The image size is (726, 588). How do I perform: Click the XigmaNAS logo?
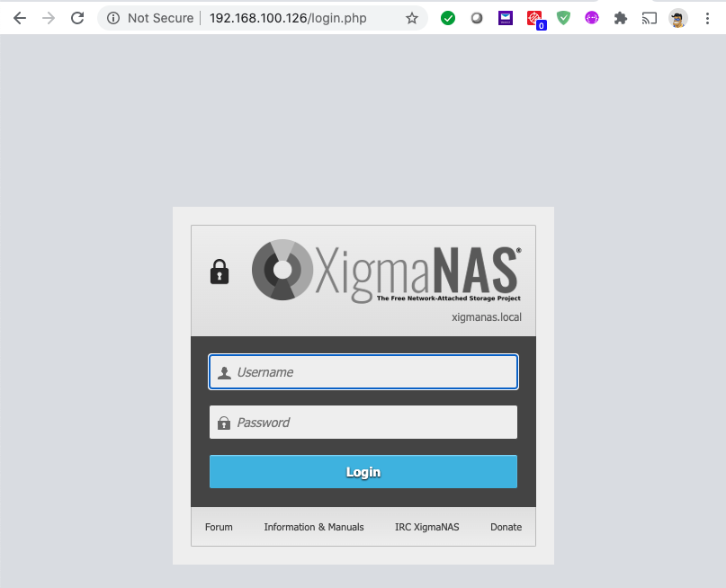pyautogui.click(x=386, y=271)
